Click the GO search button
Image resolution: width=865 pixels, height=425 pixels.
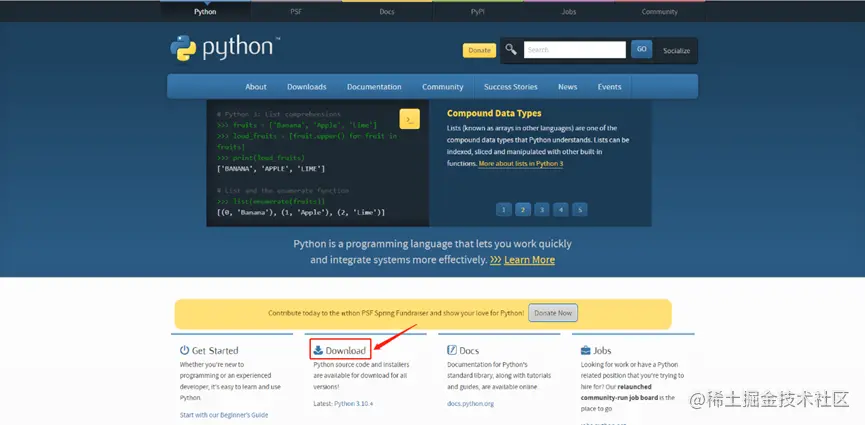pyautogui.click(x=642, y=49)
